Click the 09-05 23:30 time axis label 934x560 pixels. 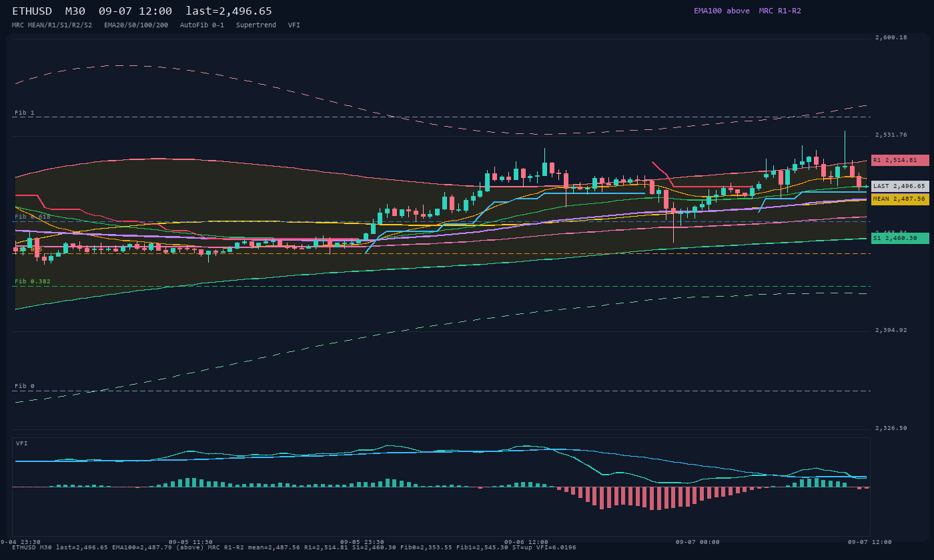362,542
